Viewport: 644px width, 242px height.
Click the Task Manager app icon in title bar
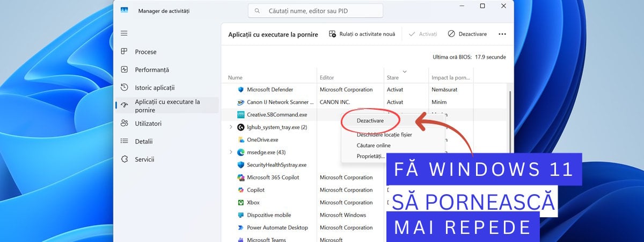(x=125, y=10)
